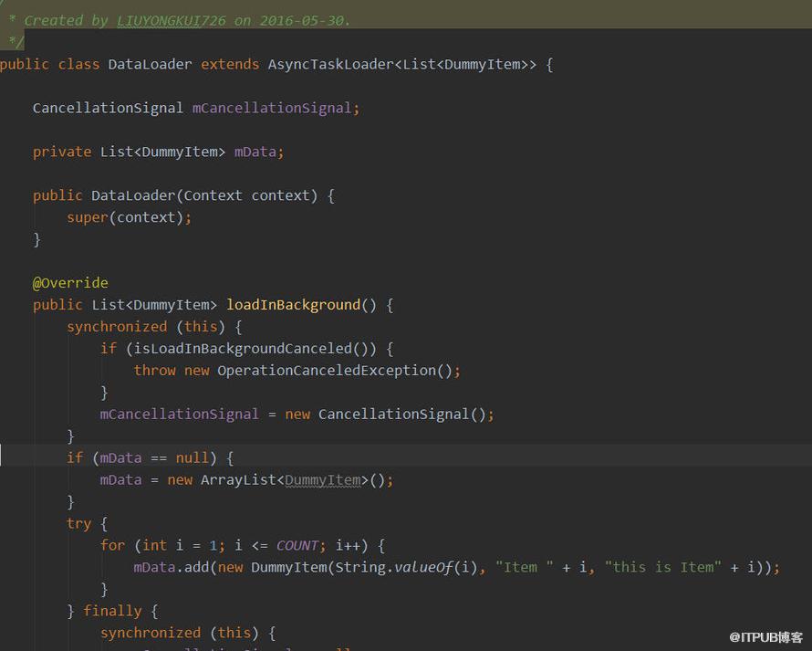Click the AsyncTaskLoader superclass reference
The height and width of the screenshot is (651, 812).
click(331, 64)
